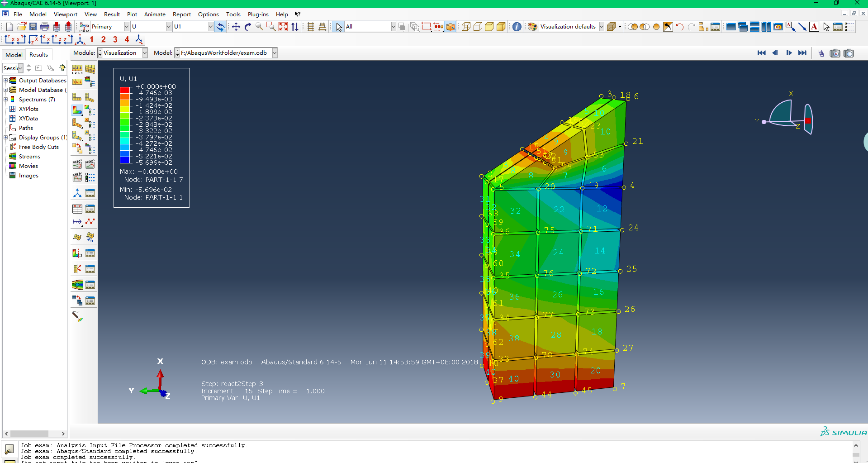Viewport: 868px width, 463px height.
Task: Click the Create Text annotation A icon
Action: click(x=814, y=27)
